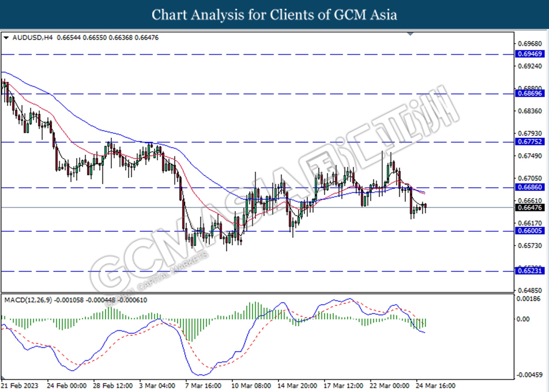Image resolution: width=549 pixels, height=392 pixels.
Task: Click the MACD zero level 0.00 label
Action: [x=523, y=319]
